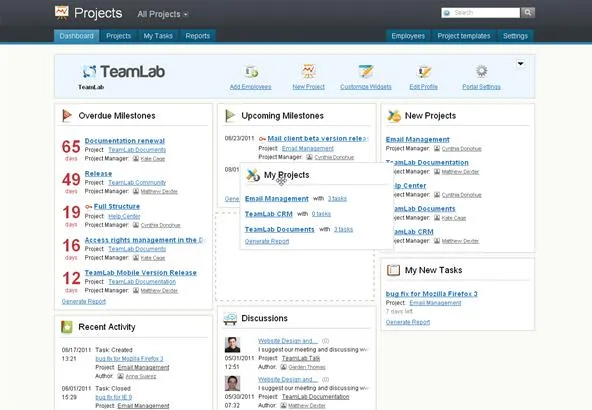
Task: Click the New Projects widget icon
Action: coord(394,116)
